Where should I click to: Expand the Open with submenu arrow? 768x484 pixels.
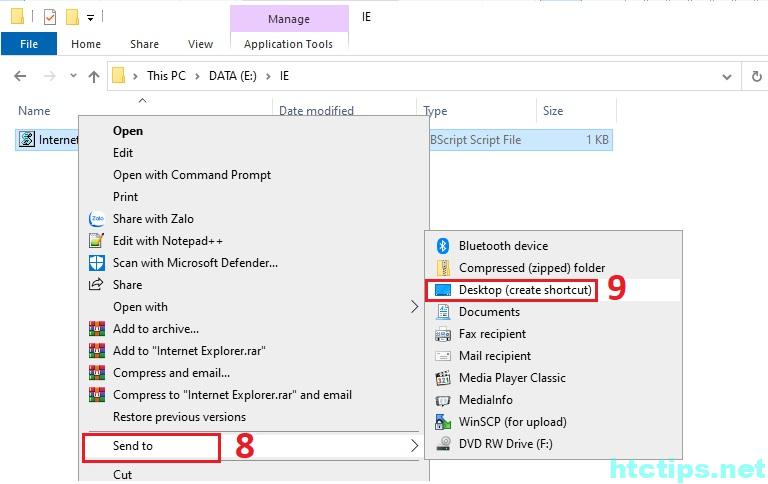[x=415, y=307]
